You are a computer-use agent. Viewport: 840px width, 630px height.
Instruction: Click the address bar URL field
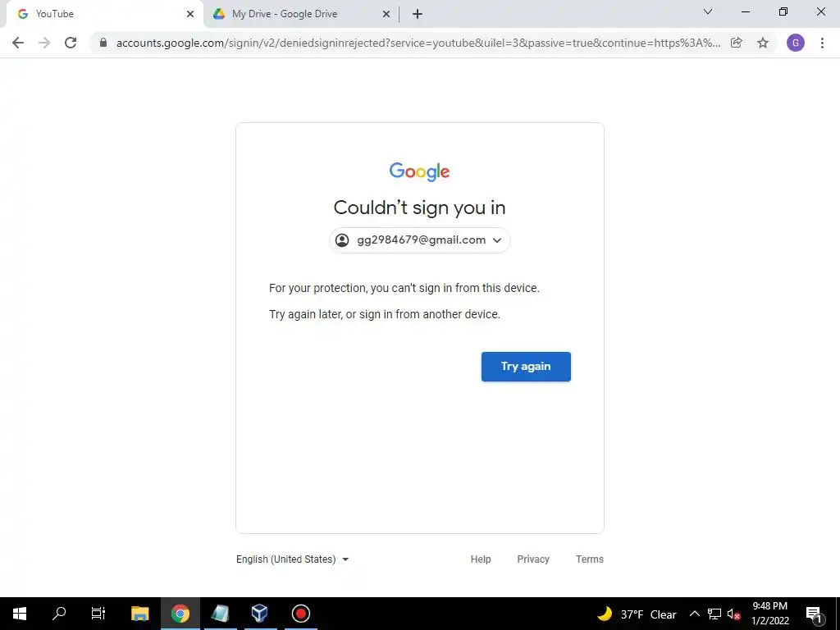(x=418, y=43)
